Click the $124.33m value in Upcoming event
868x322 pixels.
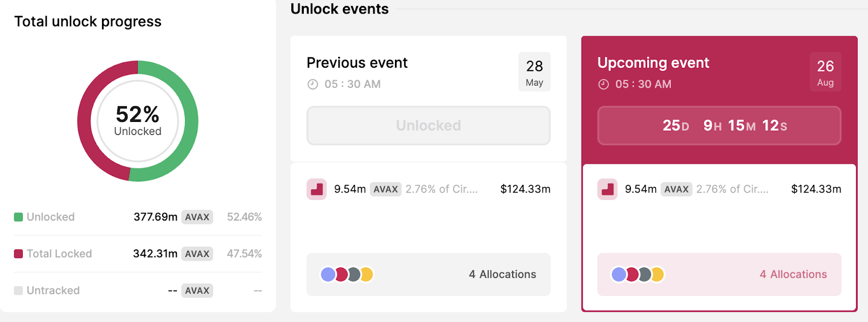coord(816,190)
